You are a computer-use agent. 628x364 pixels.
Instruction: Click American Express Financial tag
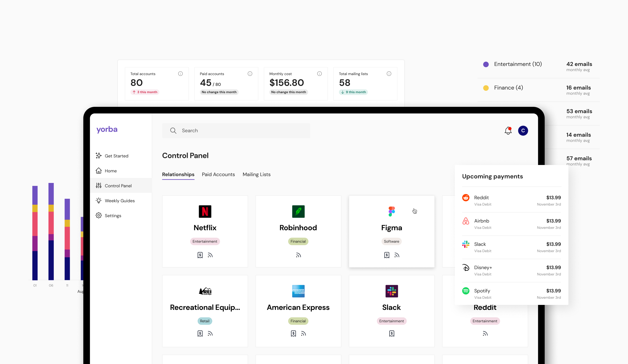[298, 321]
